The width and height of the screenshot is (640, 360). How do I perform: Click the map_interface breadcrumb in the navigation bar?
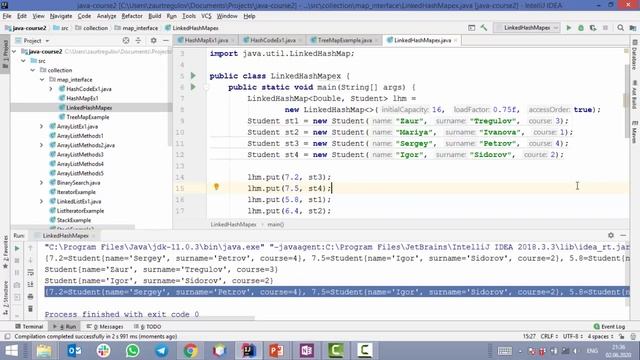(x=136, y=28)
